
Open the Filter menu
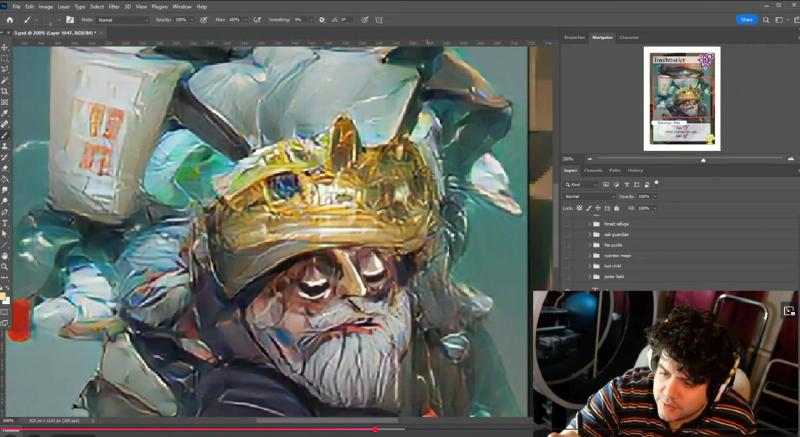click(113, 6)
